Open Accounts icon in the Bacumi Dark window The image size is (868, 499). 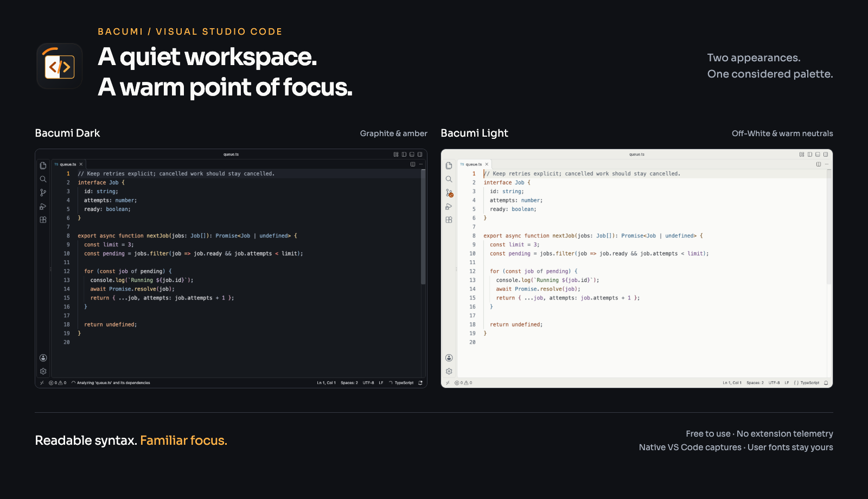click(43, 358)
